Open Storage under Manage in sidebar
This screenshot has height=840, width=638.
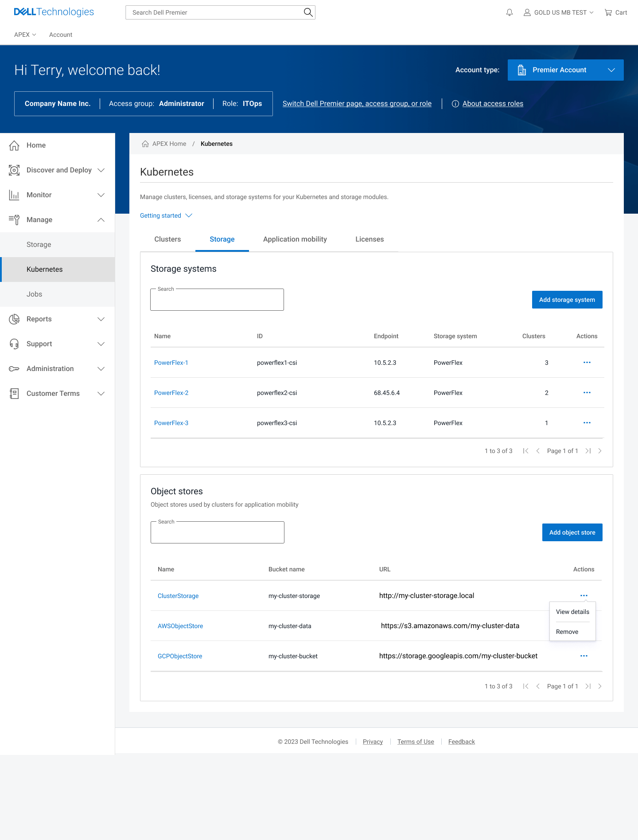(58, 245)
